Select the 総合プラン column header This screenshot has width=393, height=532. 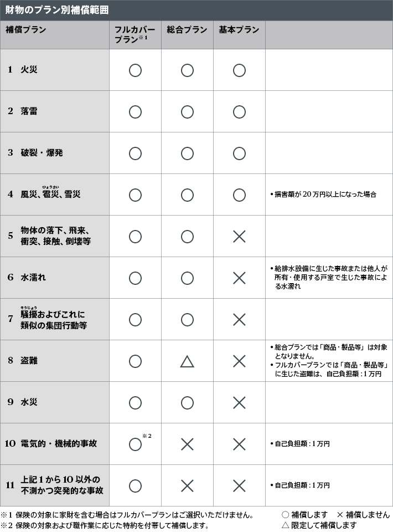pos(187,30)
